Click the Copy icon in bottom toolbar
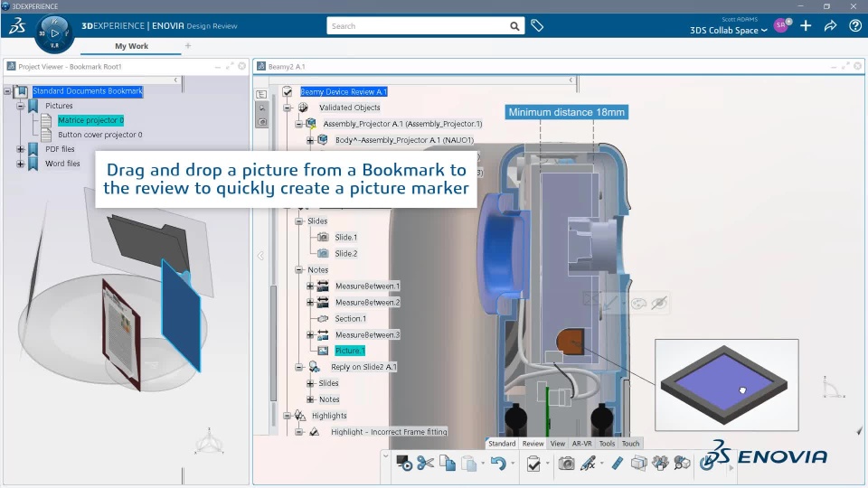The height and width of the screenshot is (488, 868). (447, 464)
